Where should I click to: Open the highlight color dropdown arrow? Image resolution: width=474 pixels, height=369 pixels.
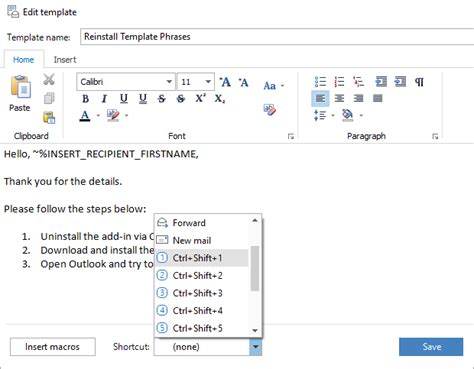(x=126, y=116)
